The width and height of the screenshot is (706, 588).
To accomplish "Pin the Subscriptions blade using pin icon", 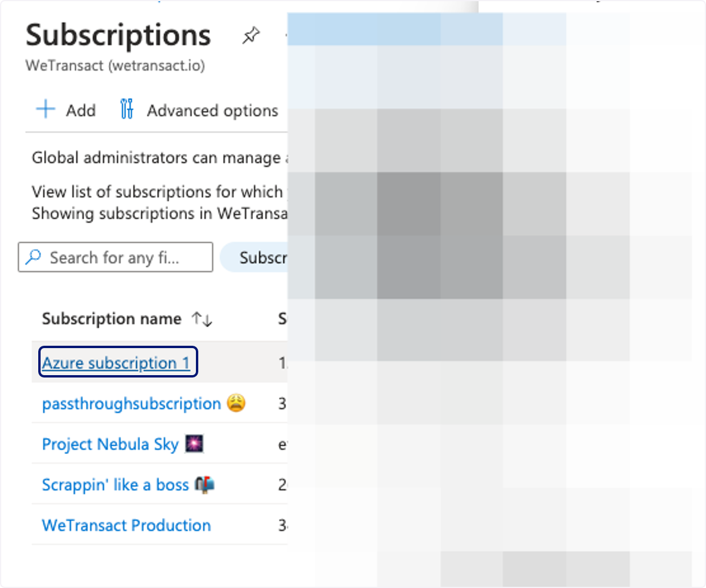I will (x=251, y=36).
